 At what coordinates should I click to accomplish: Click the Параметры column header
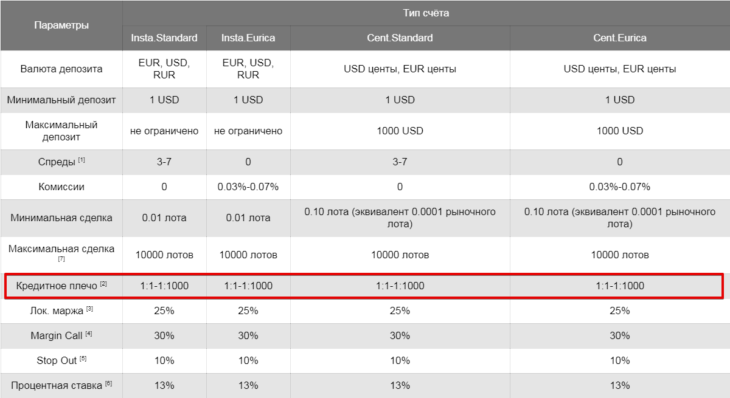coord(61,25)
